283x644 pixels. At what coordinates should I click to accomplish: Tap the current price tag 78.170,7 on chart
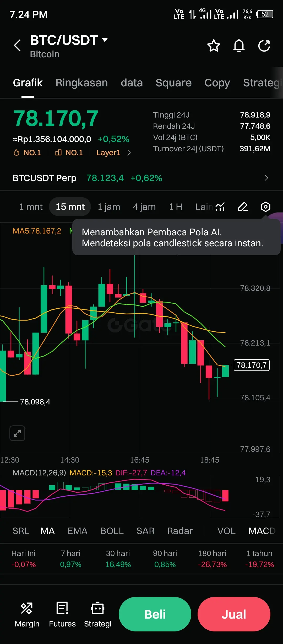tap(252, 365)
